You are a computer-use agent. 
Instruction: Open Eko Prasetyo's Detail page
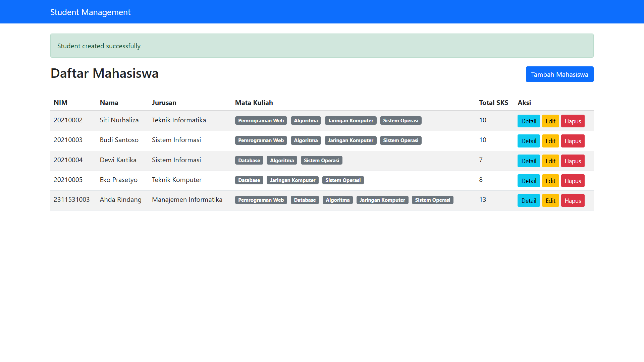pyautogui.click(x=528, y=181)
